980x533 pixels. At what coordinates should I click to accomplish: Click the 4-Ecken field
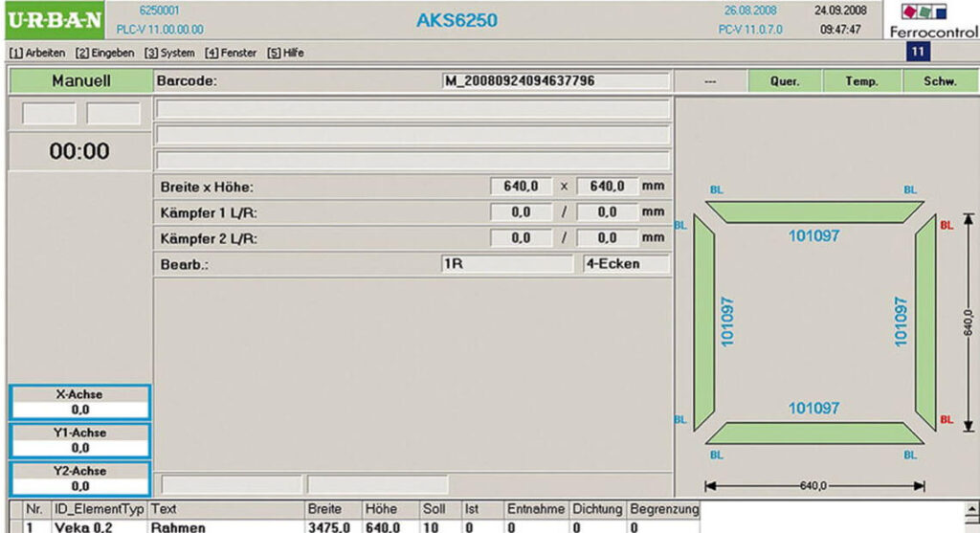point(626,264)
